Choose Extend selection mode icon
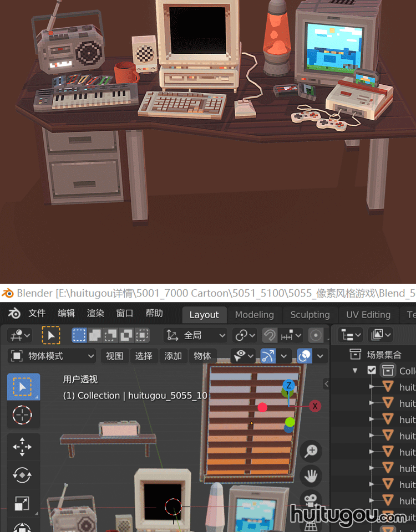The height and width of the screenshot is (532, 416). click(x=95, y=336)
